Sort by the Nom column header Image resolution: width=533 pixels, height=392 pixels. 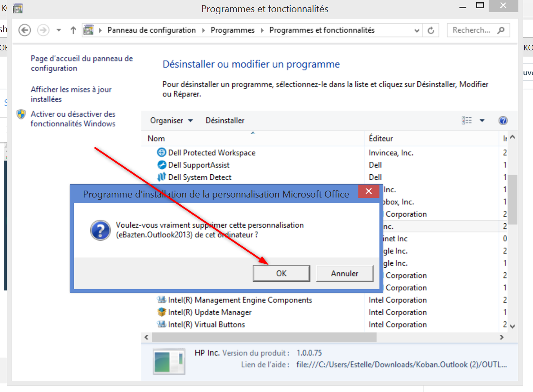(253, 139)
